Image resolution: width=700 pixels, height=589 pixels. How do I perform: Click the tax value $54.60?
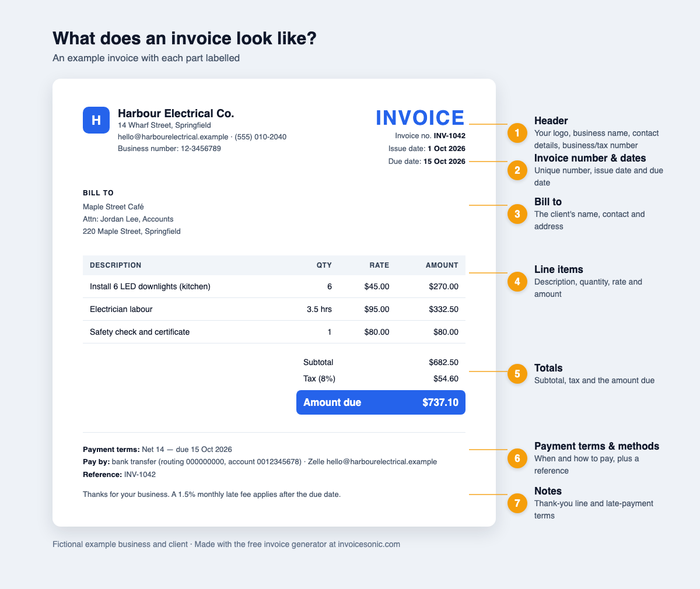(446, 378)
